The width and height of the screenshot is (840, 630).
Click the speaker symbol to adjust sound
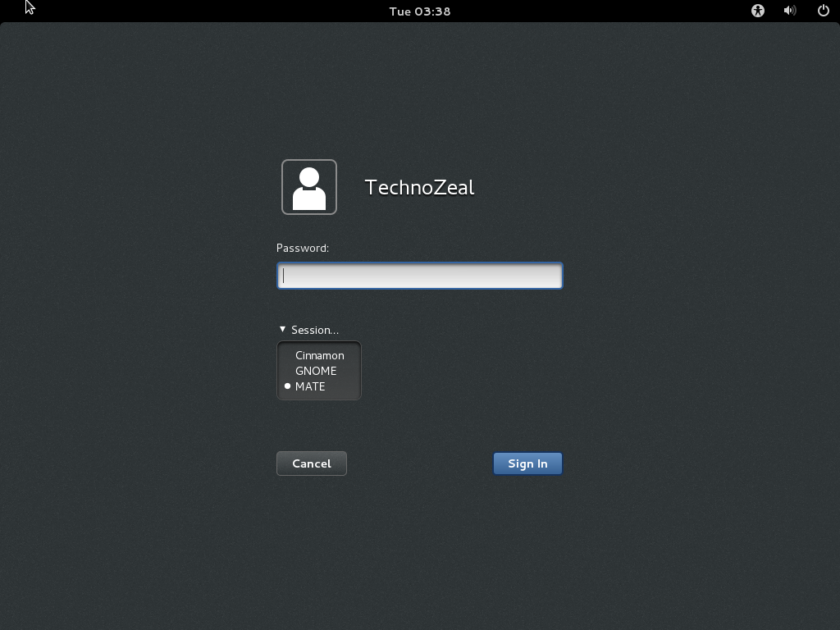(789, 11)
